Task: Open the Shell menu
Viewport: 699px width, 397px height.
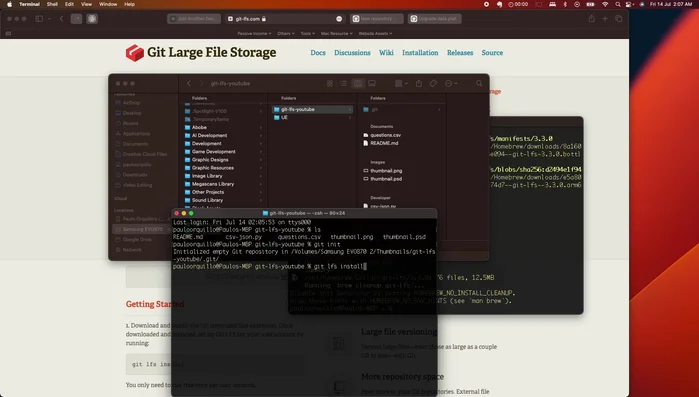Action: (x=52, y=4)
